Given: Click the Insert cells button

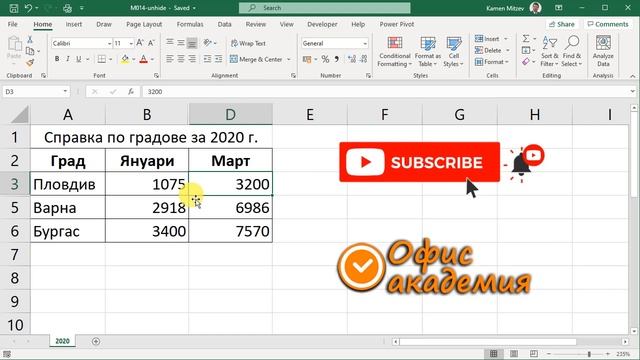Looking at the screenshot, I should click(x=487, y=39).
